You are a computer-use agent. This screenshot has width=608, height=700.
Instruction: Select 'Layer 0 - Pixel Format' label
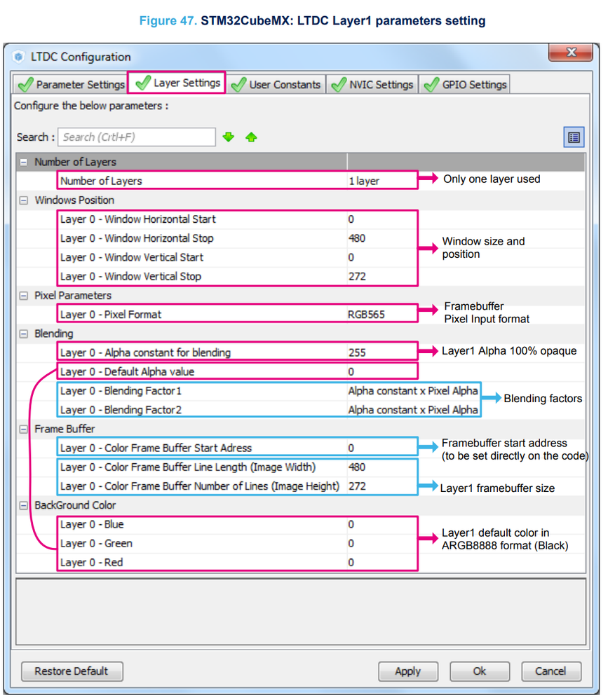pos(111,315)
